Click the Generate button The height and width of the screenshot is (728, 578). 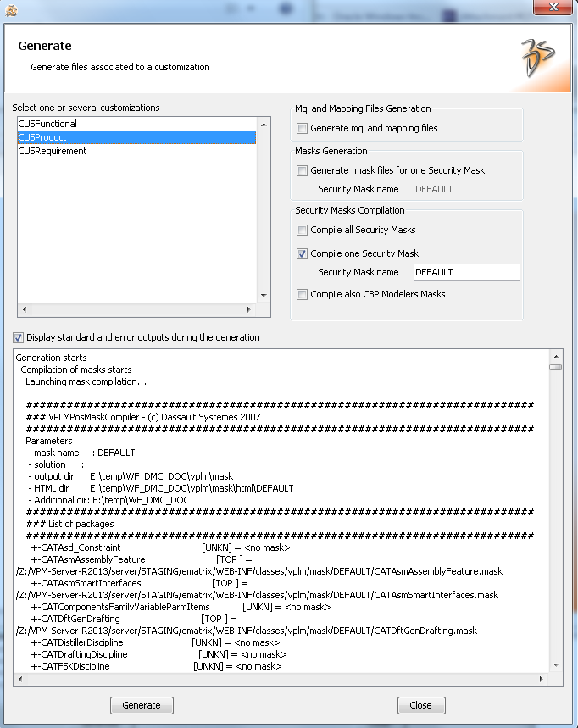click(x=142, y=705)
